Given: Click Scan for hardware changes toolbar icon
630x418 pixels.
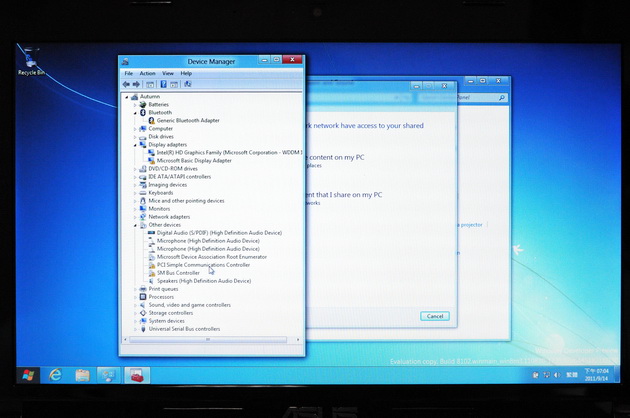Looking at the screenshot, I should pyautogui.click(x=187, y=84).
